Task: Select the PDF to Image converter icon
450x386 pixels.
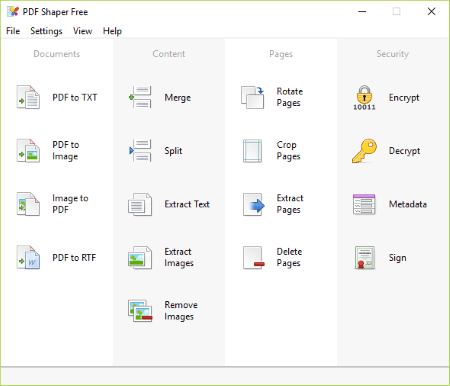Action: [x=28, y=151]
